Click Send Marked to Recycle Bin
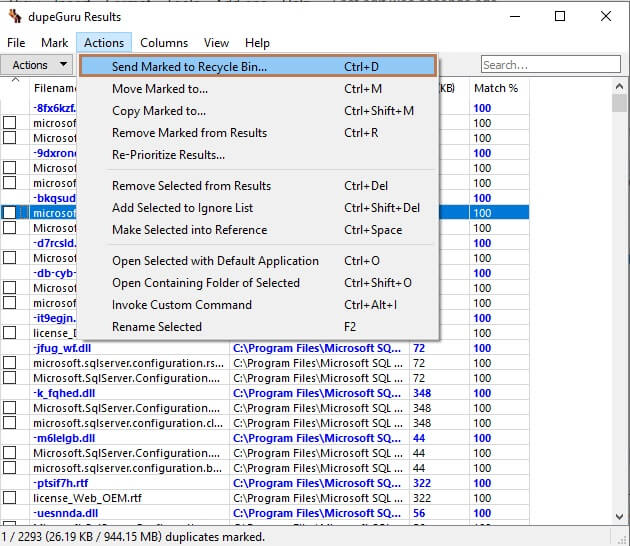 (x=189, y=66)
